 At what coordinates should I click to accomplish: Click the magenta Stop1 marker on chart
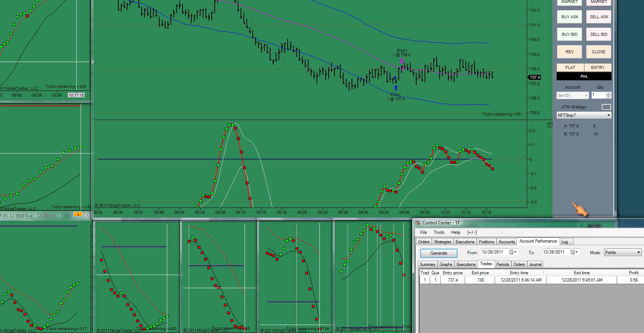(402, 60)
